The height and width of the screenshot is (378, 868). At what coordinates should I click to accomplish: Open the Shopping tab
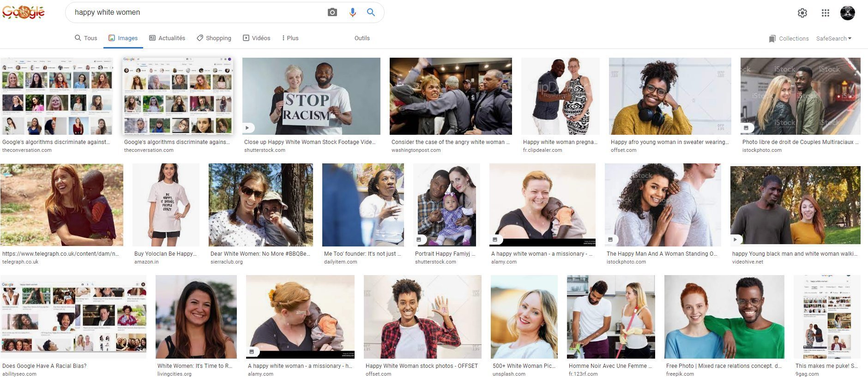coord(214,38)
